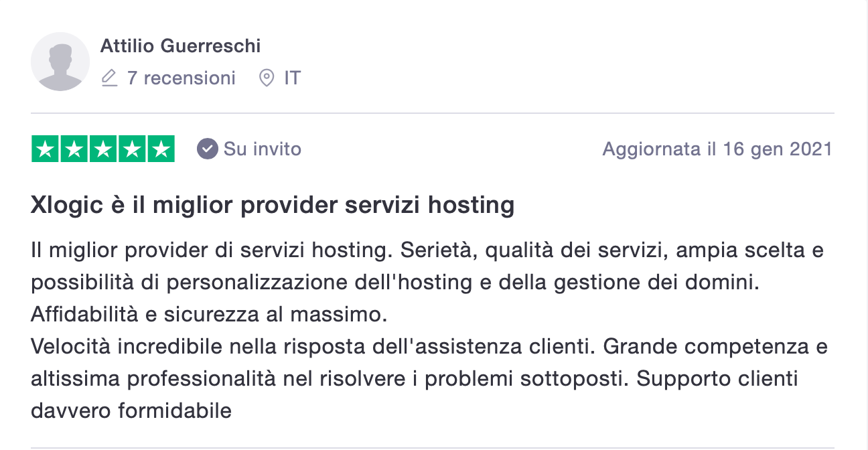Screen dimensions: 868x450
Task: Open the review title Xlogic è il miglior provider
Action: [x=273, y=205]
